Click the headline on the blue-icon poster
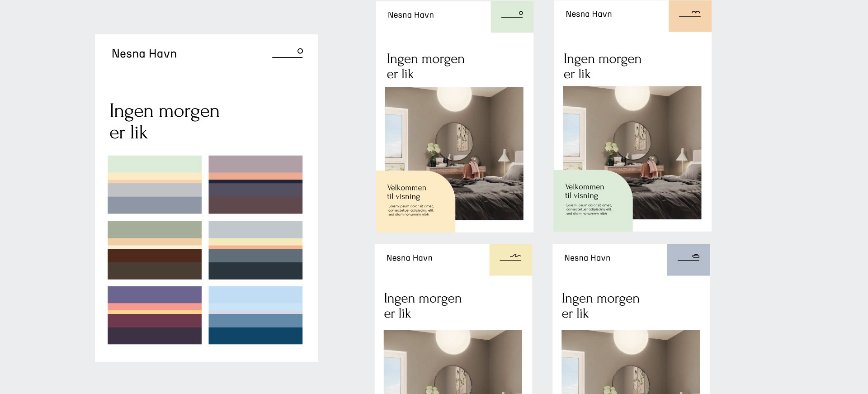Image resolution: width=868 pixels, height=394 pixels. pyautogui.click(x=600, y=306)
